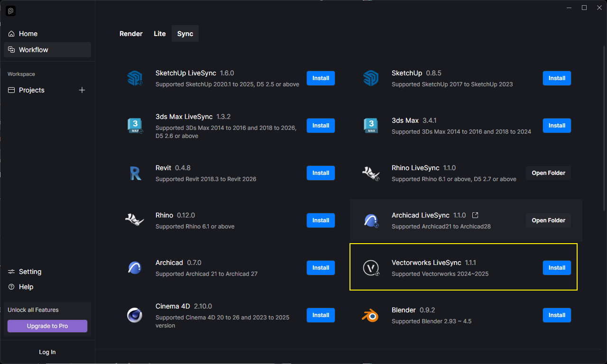Screen dimensions: 607x364
Task: Open the Workflow section
Action: tap(47, 50)
